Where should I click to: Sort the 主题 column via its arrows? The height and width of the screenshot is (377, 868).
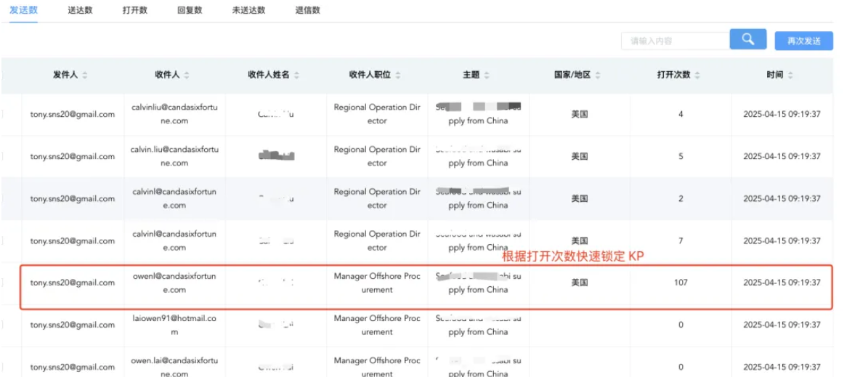pyautogui.click(x=486, y=76)
